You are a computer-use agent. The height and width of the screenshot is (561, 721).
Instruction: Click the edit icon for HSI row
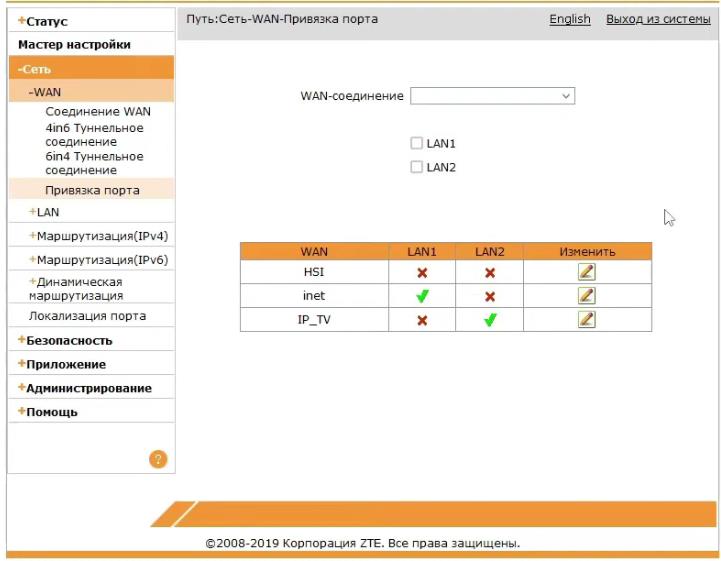[x=587, y=272]
